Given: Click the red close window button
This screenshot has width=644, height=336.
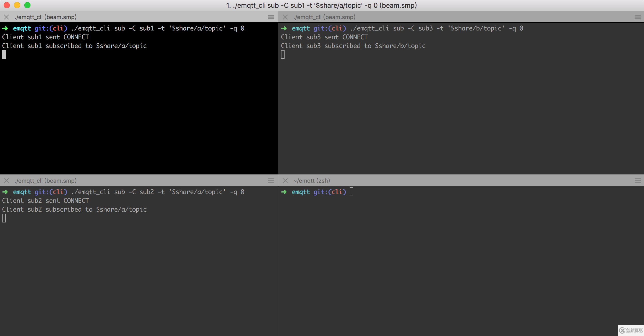Looking at the screenshot, I should (x=7, y=5).
